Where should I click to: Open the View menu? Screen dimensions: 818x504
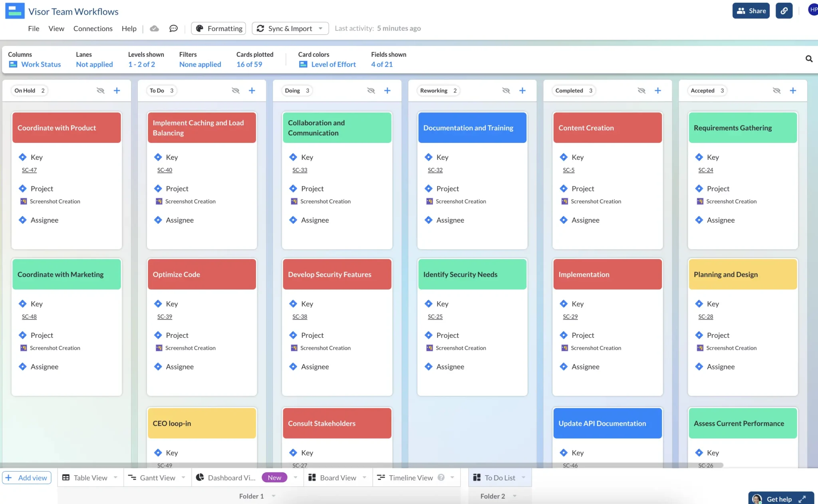[x=56, y=28]
